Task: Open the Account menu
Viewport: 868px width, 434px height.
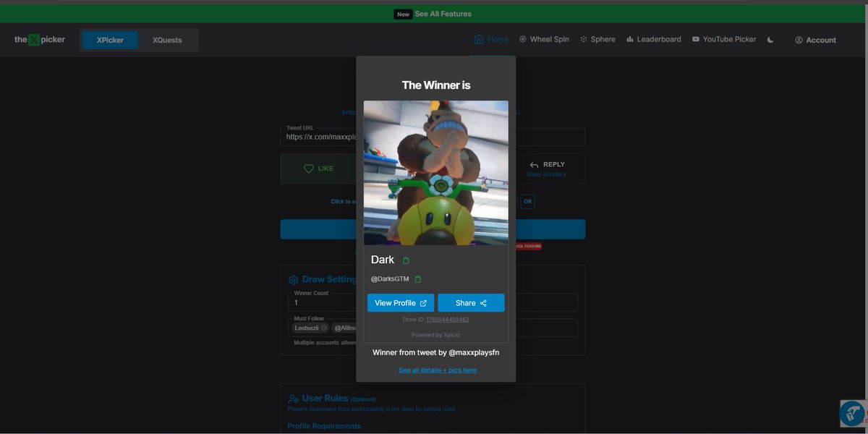Action: (815, 41)
